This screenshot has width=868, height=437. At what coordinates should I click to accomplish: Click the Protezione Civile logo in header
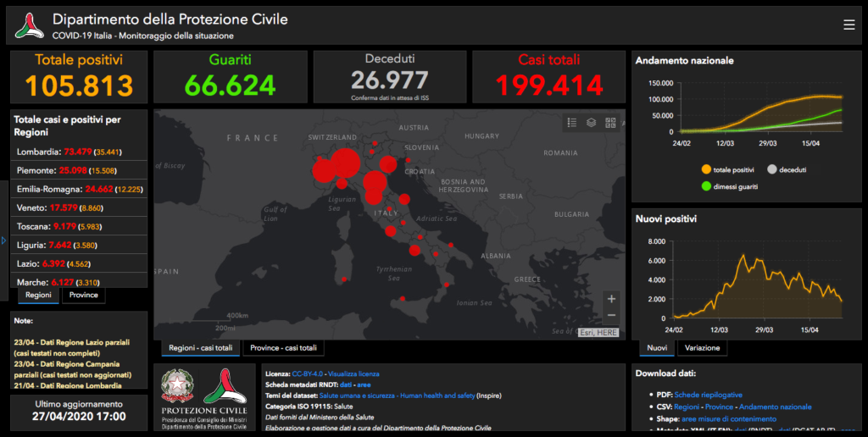coord(31,25)
